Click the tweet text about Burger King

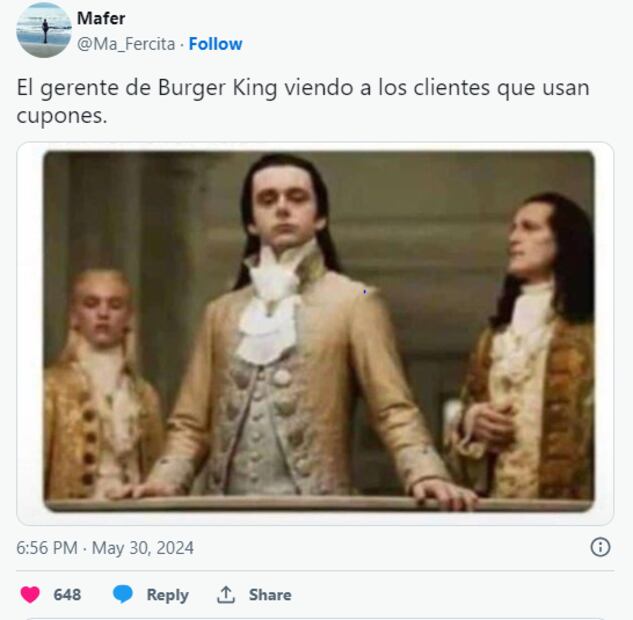tap(303, 101)
